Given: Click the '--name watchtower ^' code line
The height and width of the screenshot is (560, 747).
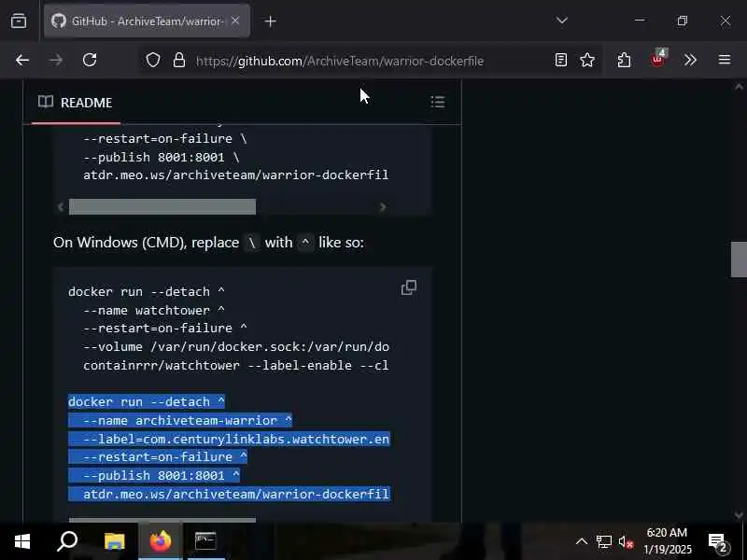Looking at the screenshot, I should pos(154,311).
